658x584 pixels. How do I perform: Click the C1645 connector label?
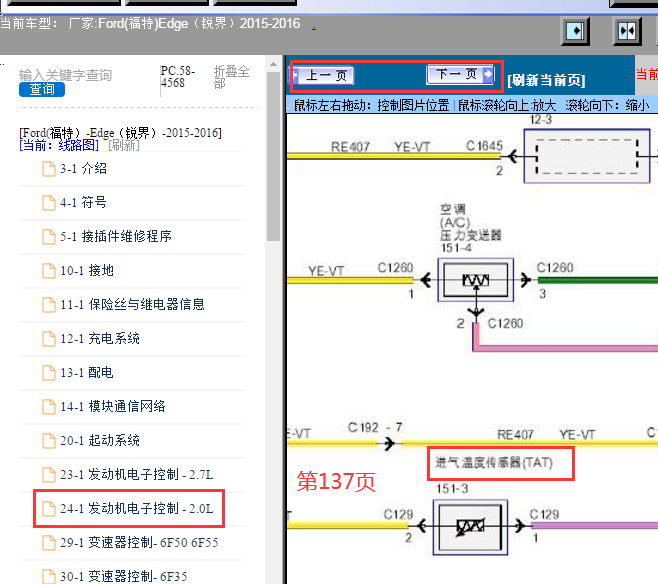pyautogui.click(x=484, y=146)
